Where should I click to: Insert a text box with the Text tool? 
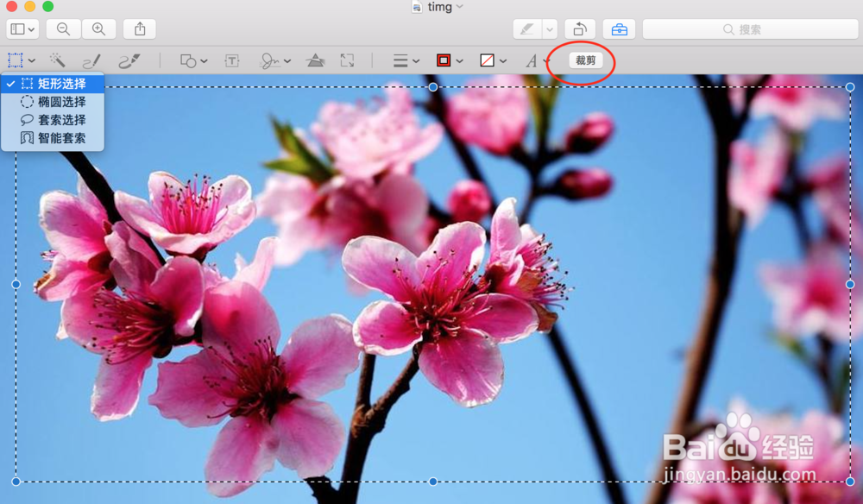(232, 60)
